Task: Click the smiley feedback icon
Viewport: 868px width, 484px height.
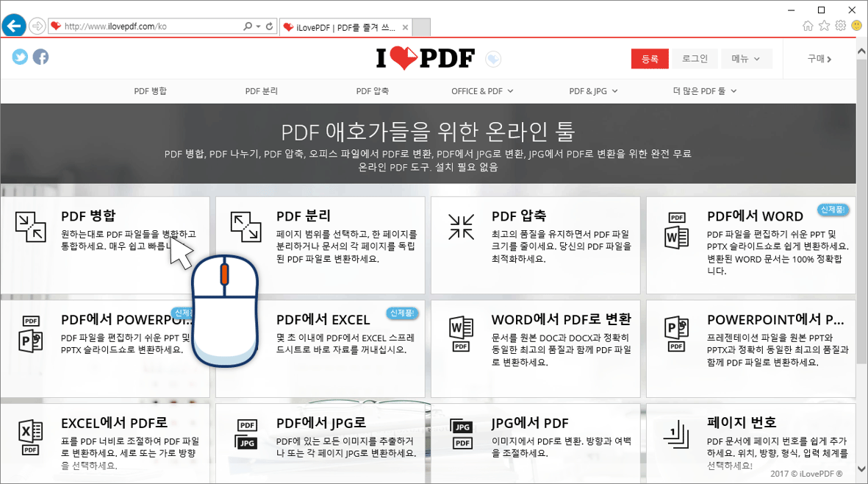Action: [x=856, y=26]
